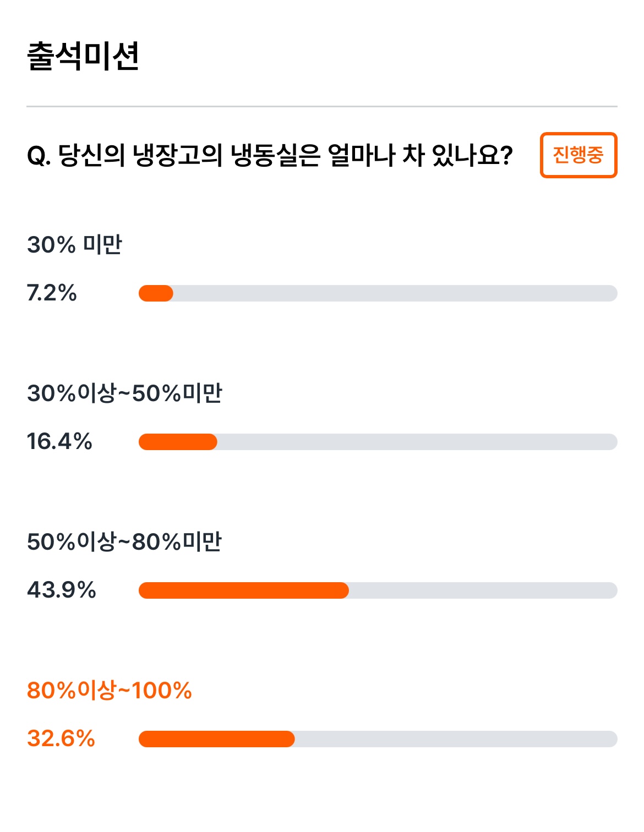644x832 pixels.
Task: Click the small orange fill of 7.2% bar
Action: [x=156, y=293]
